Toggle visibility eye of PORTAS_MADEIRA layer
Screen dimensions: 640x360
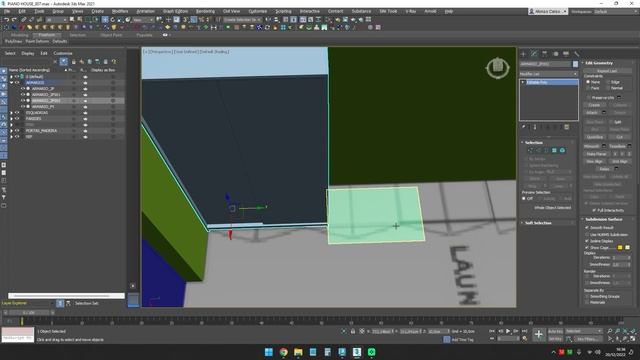[x=17, y=131]
